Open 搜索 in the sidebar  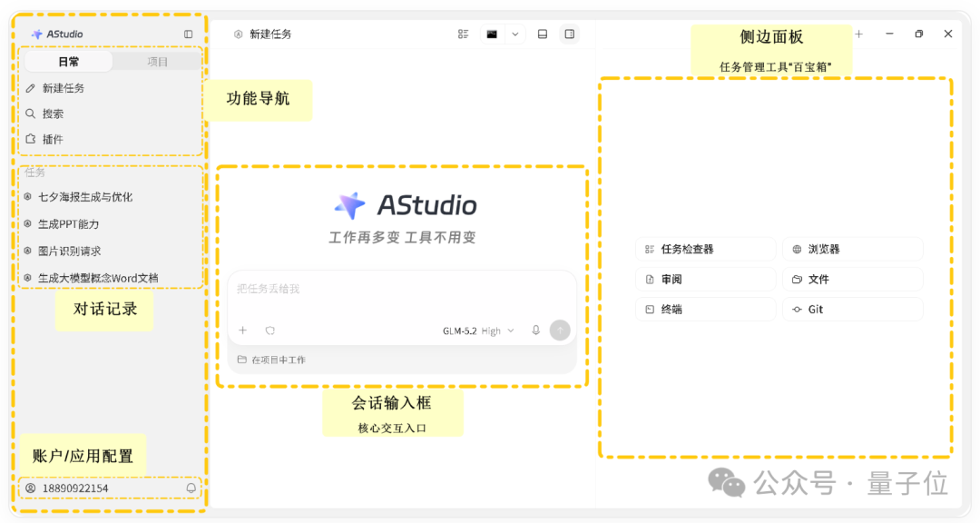click(44, 113)
